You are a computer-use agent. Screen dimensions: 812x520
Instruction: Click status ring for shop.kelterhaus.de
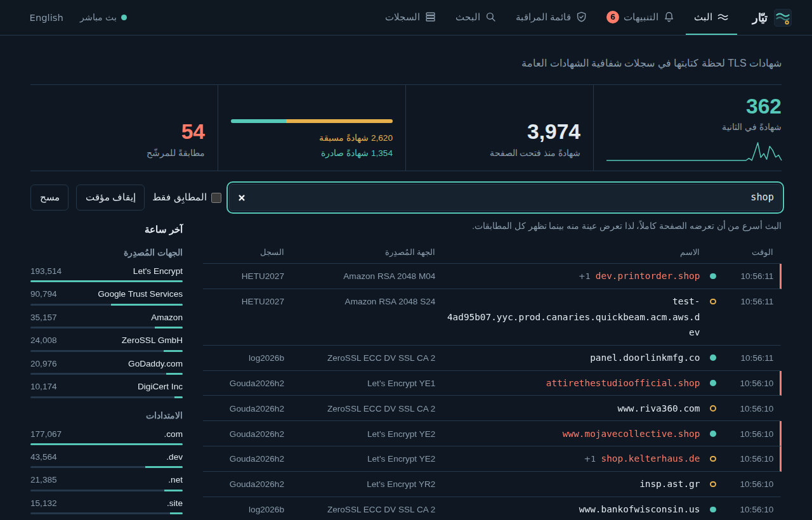tap(713, 458)
